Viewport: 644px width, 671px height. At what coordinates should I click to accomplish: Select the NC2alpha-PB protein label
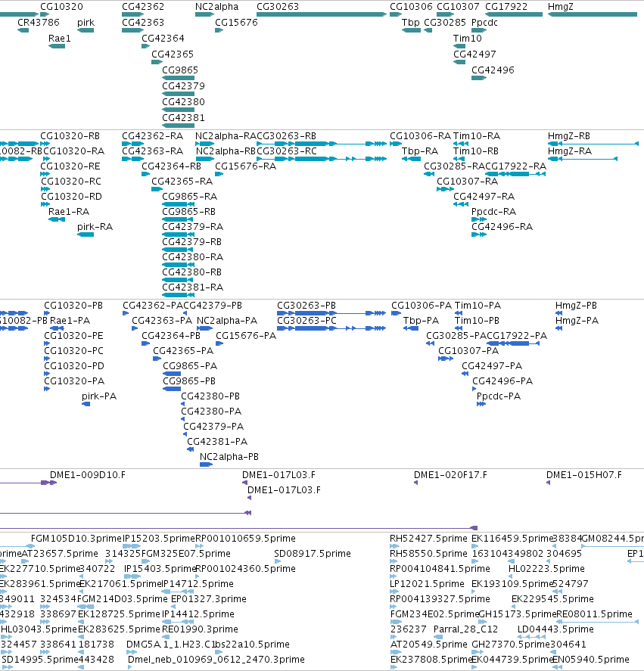(x=229, y=457)
